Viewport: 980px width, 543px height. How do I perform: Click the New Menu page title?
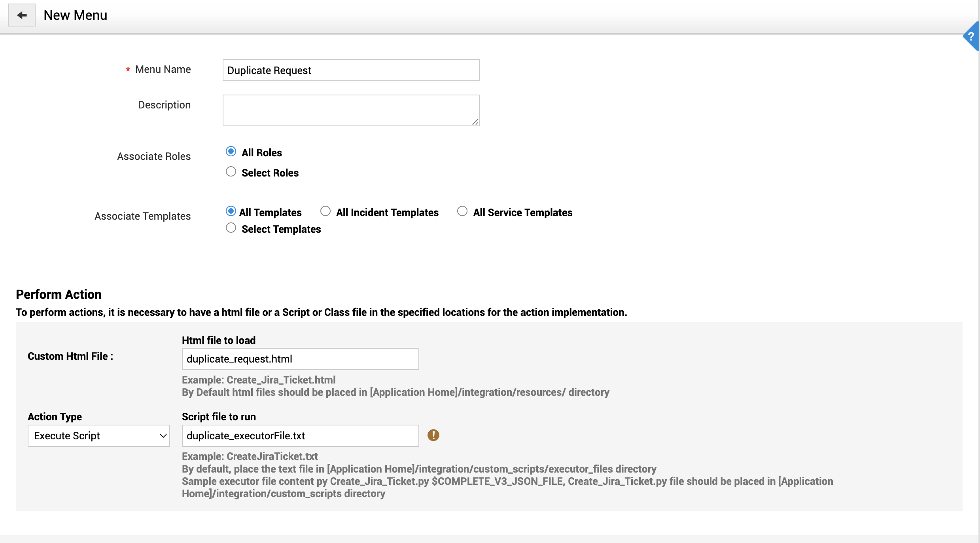click(75, 15)
